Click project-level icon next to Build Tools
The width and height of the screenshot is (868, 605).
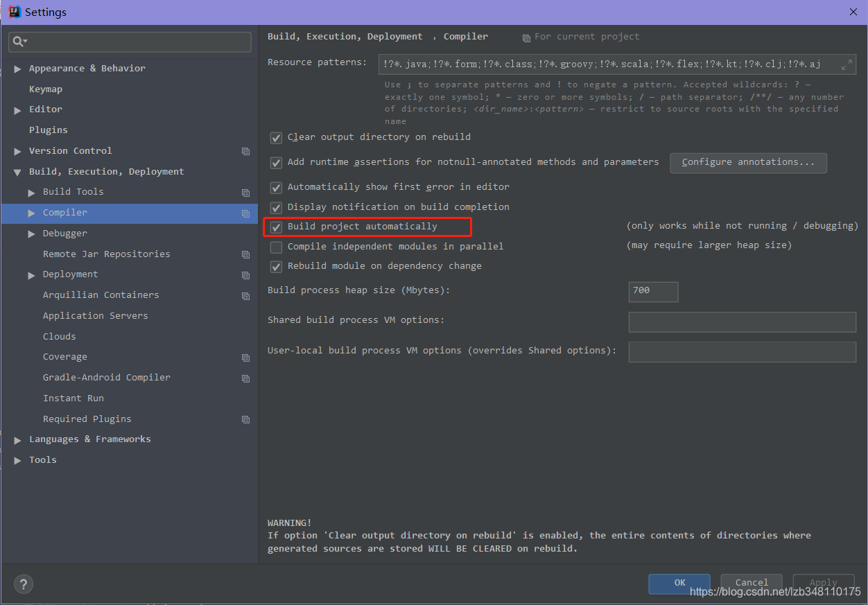point(245,193)
